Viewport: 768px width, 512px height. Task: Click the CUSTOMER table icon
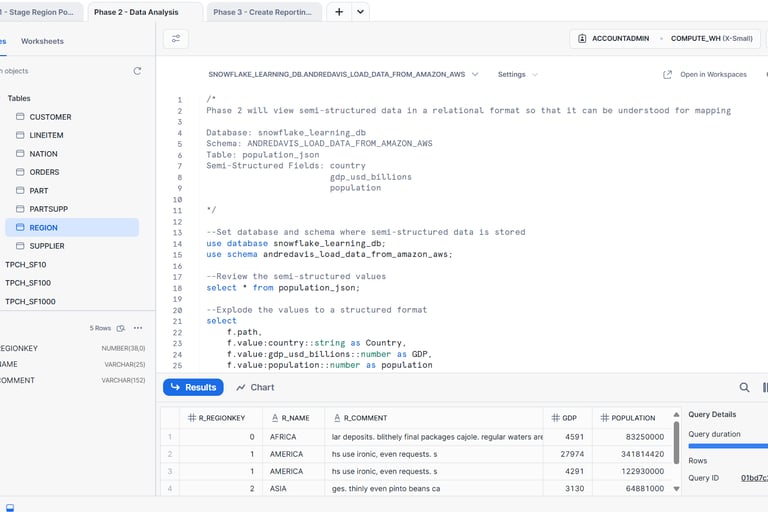click(20, 117)
